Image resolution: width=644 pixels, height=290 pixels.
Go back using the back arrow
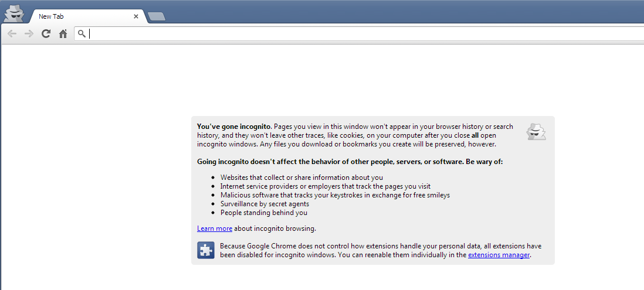pos(12,34)
